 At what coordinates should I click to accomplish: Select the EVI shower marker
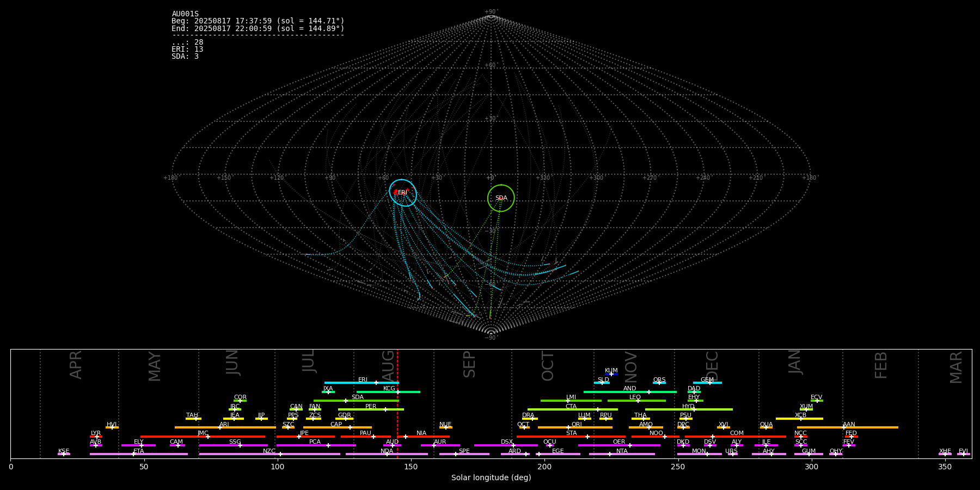click(x=964, y=454)
